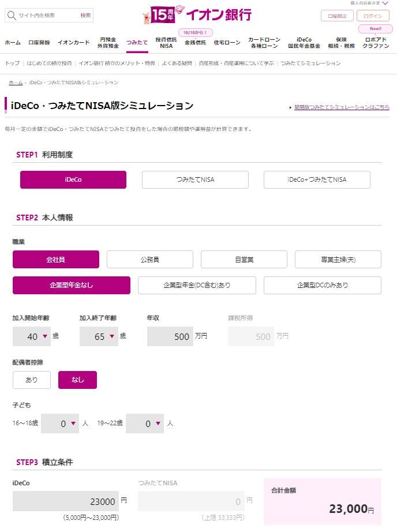This screenshot has width=397, height=532.
Task: Select 企業型DCのみあり option
Action: (x=323, y=286)
